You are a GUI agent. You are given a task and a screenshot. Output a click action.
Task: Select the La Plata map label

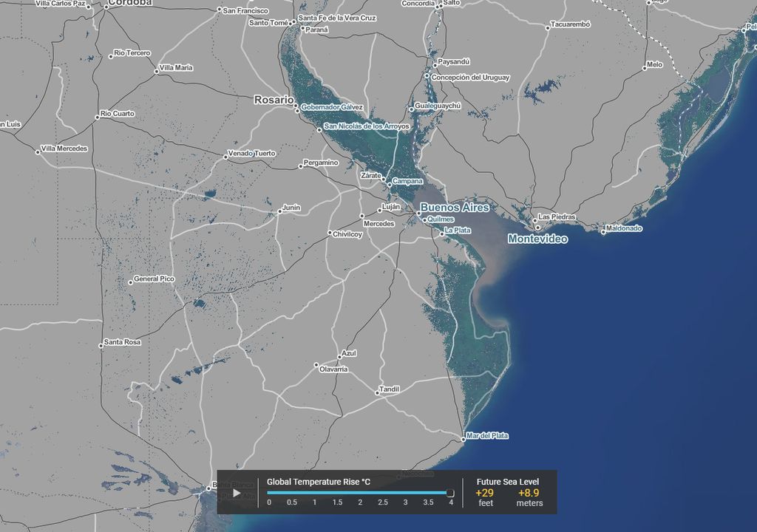(x=456, y=231)
